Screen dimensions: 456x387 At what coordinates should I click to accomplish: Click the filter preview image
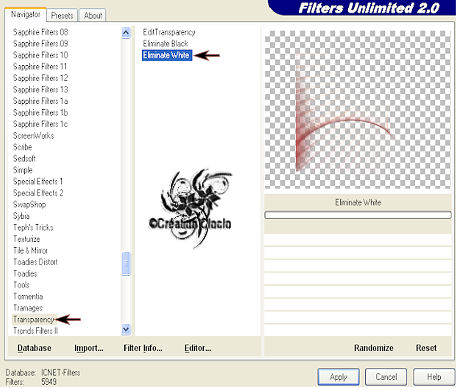pos(358,110)
